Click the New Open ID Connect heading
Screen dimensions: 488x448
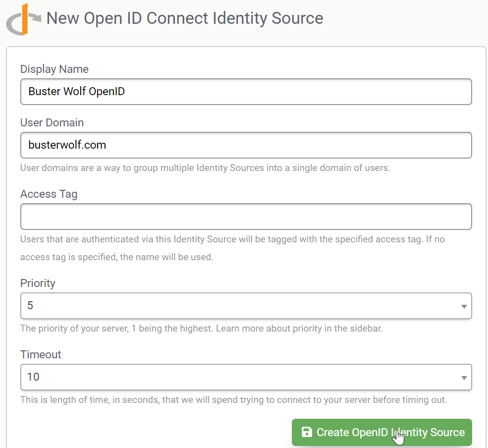185,18
